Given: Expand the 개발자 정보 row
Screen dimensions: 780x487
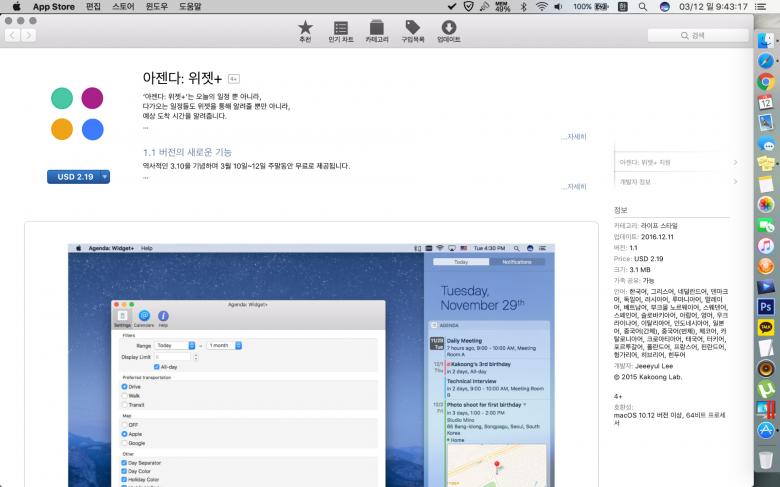Looking at the screenshot, I should coord(678,182).
